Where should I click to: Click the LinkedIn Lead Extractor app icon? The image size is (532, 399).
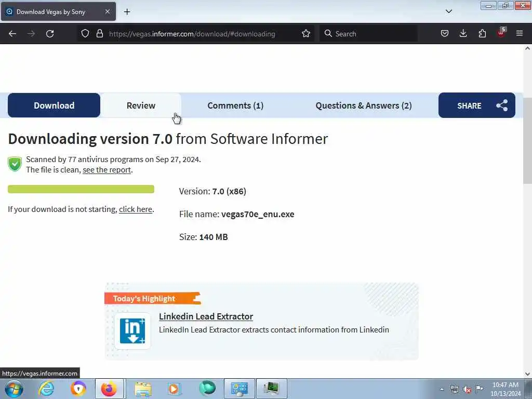[x=132, y=331]
